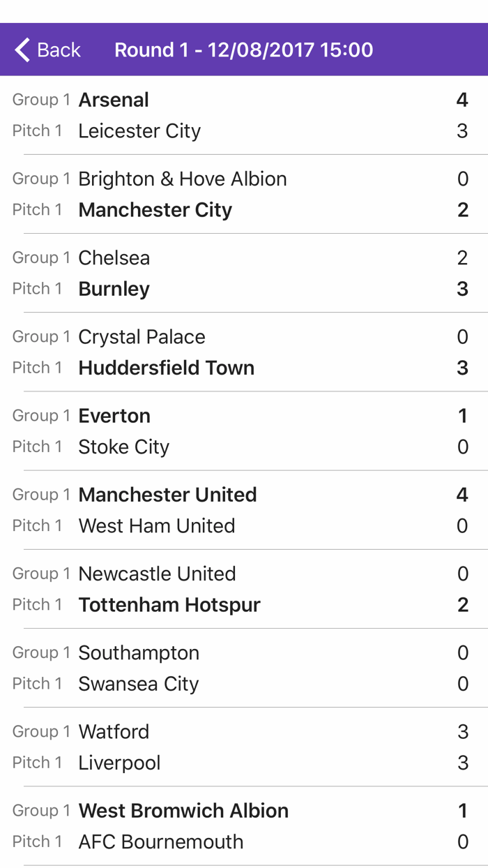Select Everton in the match list
488x868 pixels.
point(114,415)
